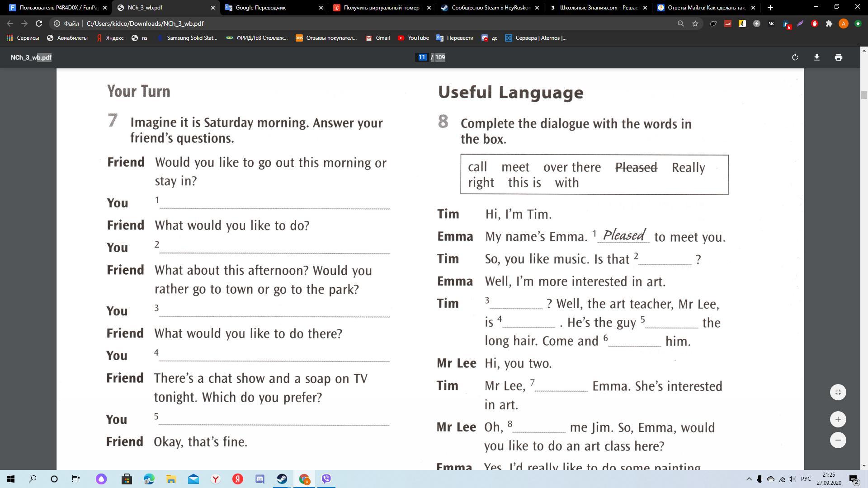This screenshot has width=868, height=488.
Task: Show hidden system tray icons
Action: click(749, 479)
